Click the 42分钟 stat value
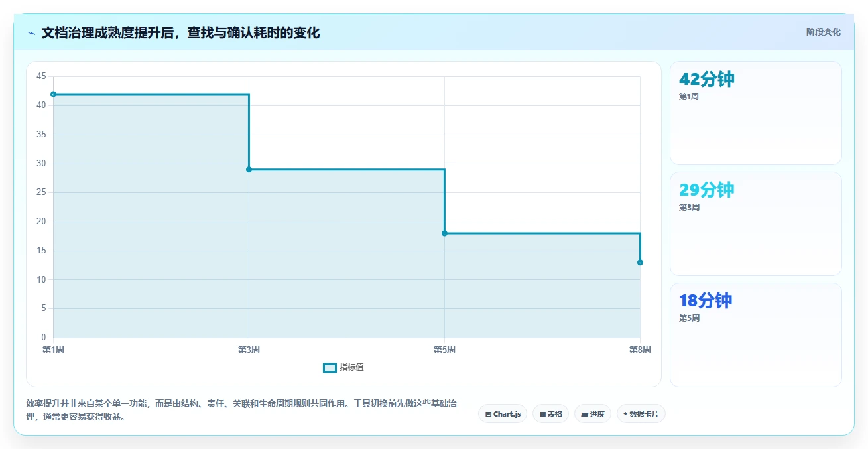Image resolution: width=868 pixels, height=449 pixels. pos(707,79)
